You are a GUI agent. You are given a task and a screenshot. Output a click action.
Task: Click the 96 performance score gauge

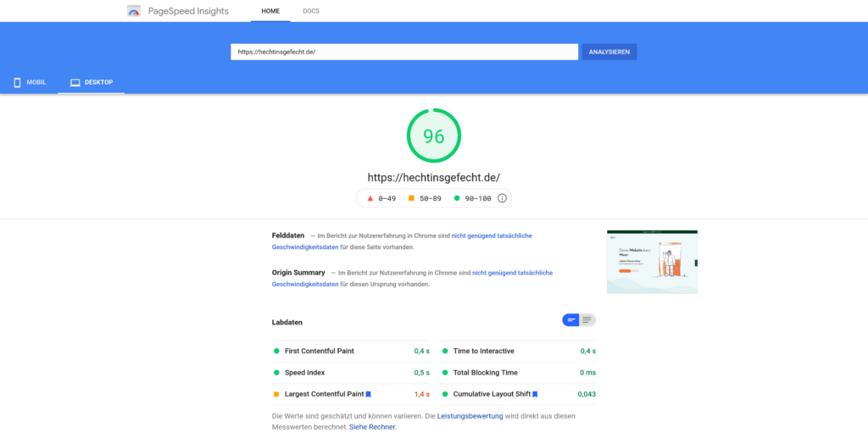[434, 136]
